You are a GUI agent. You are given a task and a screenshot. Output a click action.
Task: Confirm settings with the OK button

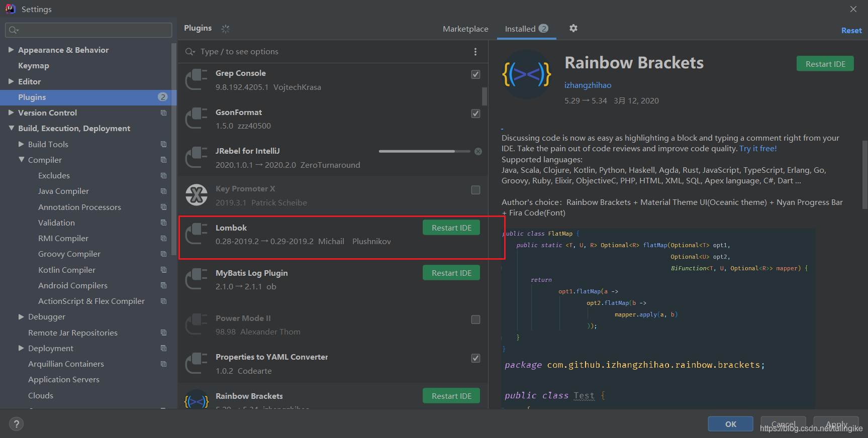[731, 424]
